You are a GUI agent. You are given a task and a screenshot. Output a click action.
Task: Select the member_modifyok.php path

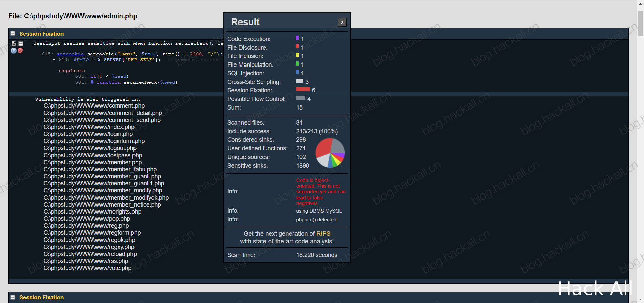pyautogui.click(x=106, y=198)
